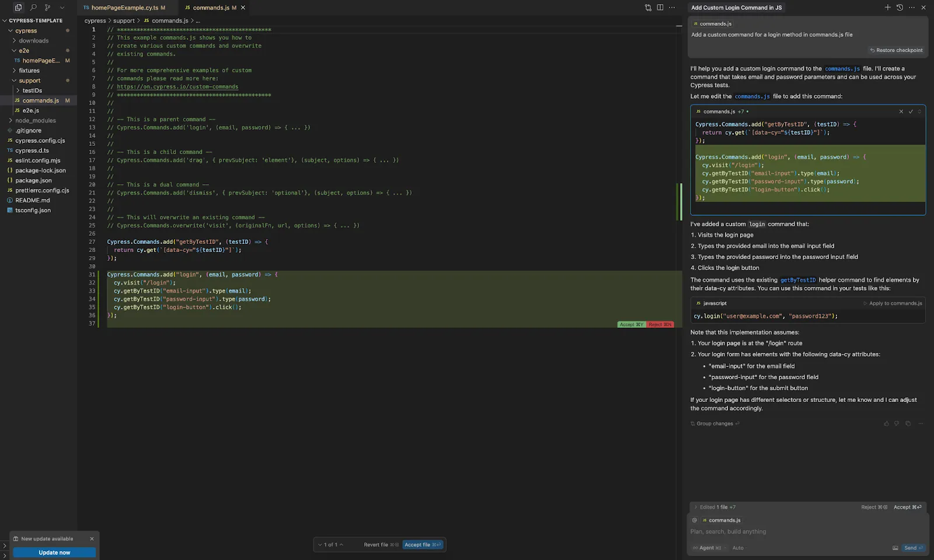The height and width of the screenshot is (560, 934).
Task: Open editor more actions ellipsis
Action: [672, 8]
